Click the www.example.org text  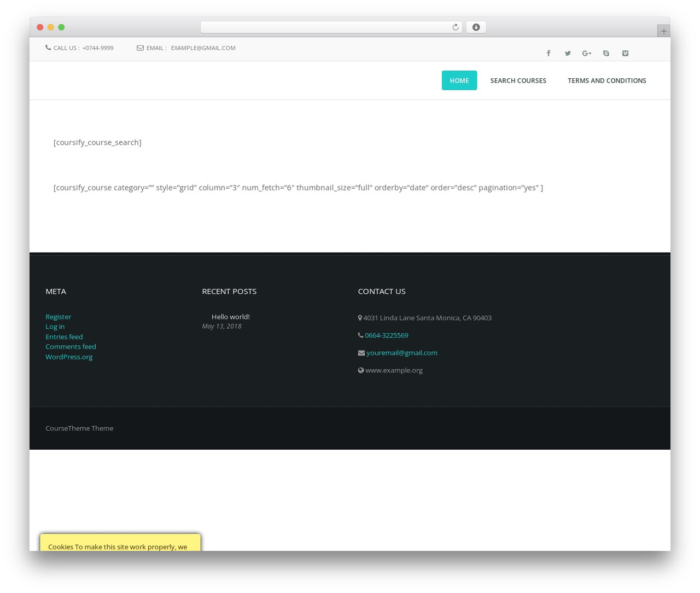pos(394,370)
